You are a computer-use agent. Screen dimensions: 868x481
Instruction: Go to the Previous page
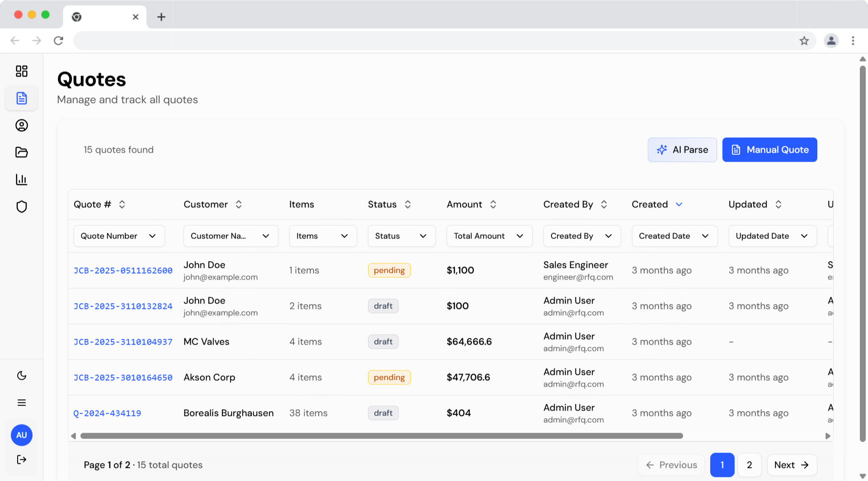671,465
